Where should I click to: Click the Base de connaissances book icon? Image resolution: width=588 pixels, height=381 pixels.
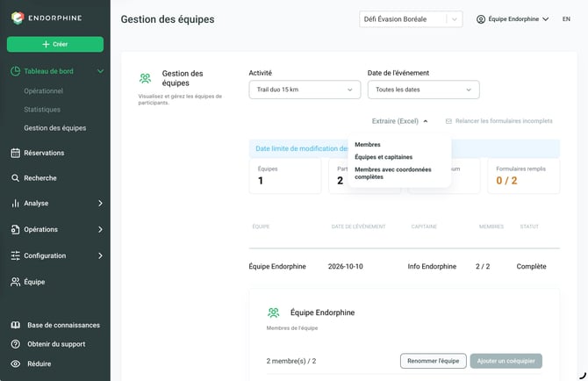[x=16, y=325]
